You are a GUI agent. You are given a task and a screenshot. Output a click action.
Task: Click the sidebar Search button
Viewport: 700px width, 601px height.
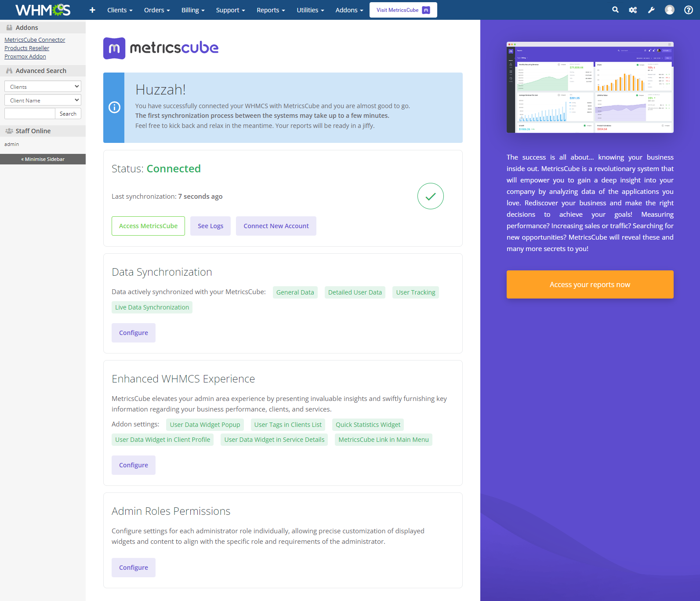click(x=68, y=113)
